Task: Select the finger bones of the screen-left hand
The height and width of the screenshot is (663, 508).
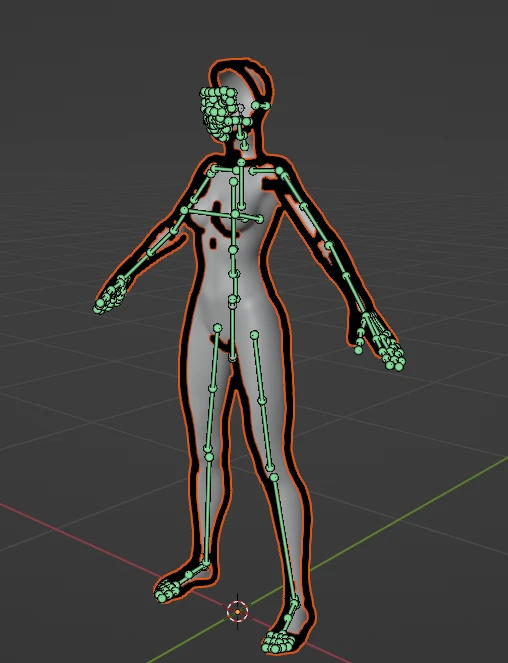Action: pos(109,297)
